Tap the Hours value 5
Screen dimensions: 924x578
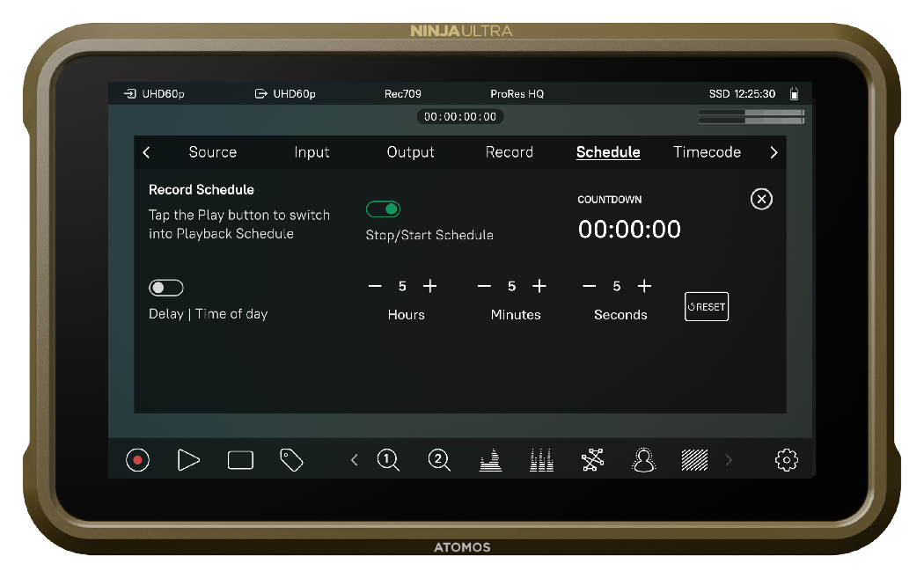click(x=402, y=286)
